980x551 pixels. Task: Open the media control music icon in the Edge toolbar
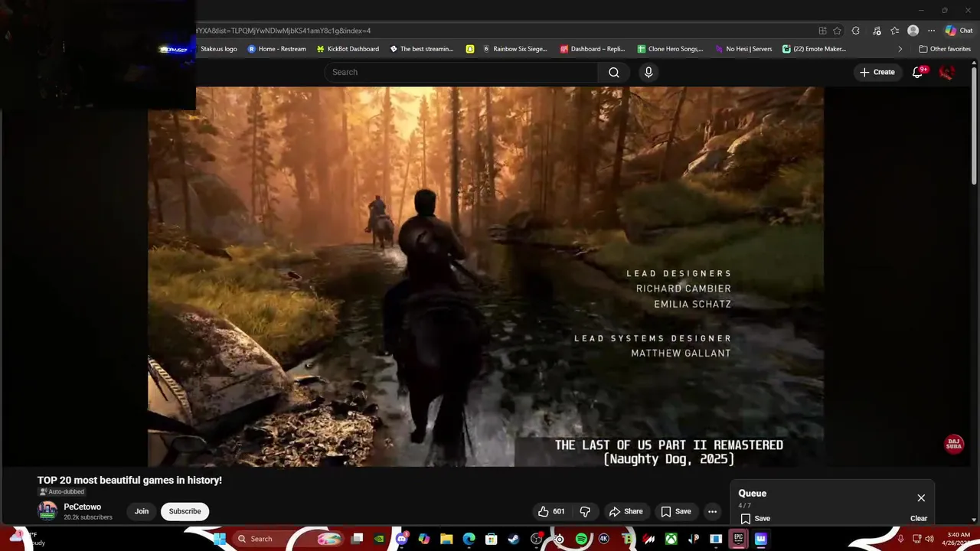point(876,31)
